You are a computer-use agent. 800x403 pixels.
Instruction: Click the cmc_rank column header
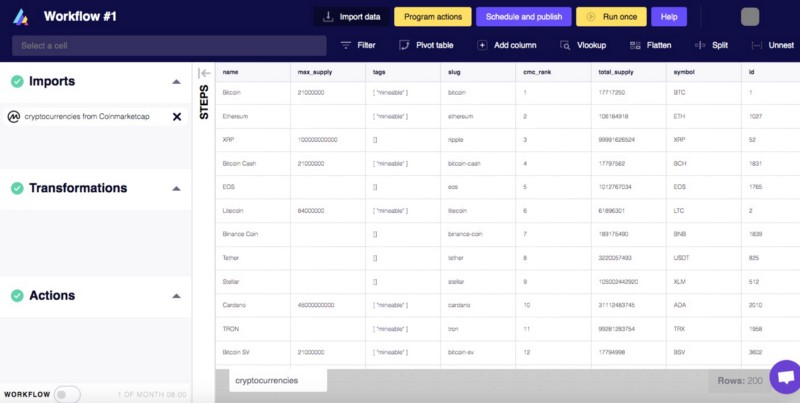tap(554, 72)
